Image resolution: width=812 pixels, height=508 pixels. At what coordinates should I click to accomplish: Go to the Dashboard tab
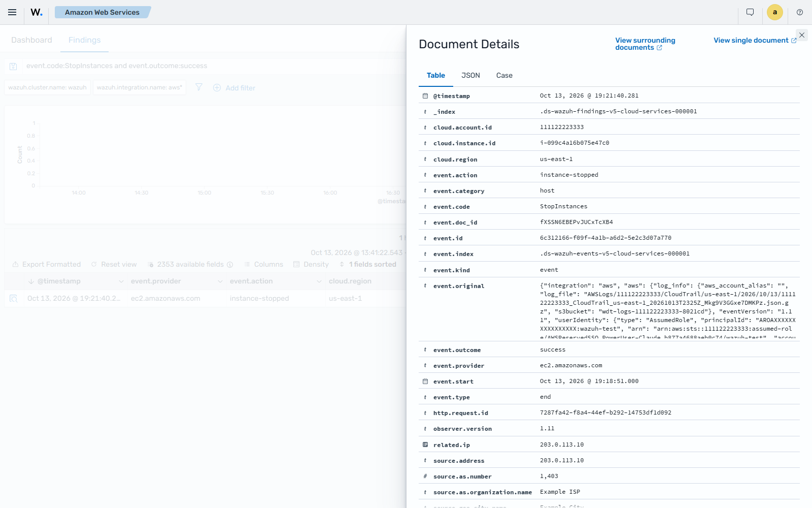(31, 40)
